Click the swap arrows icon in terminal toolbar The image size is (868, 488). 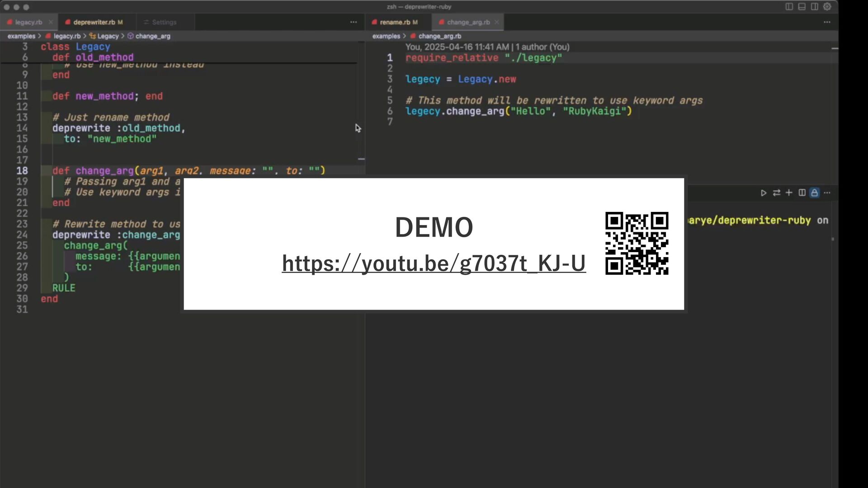tap(776, 193)
